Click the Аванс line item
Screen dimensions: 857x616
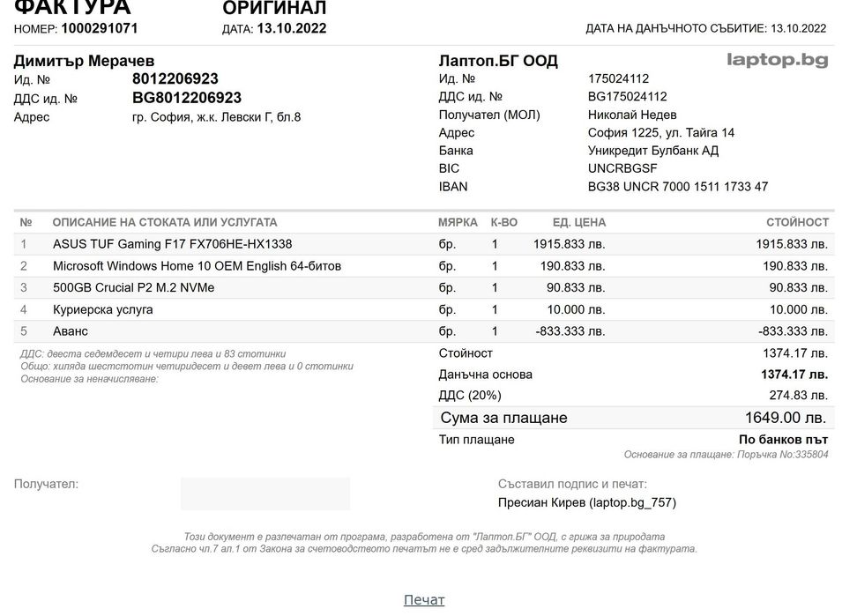71,331
